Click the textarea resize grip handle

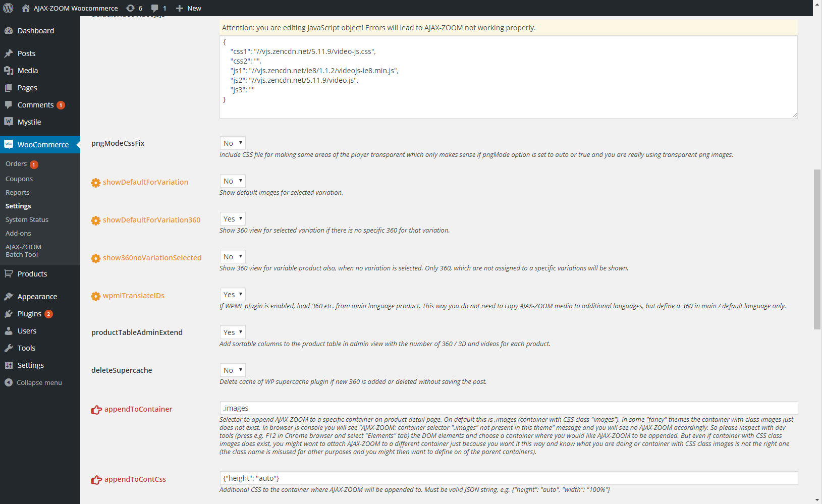[794, 115]
